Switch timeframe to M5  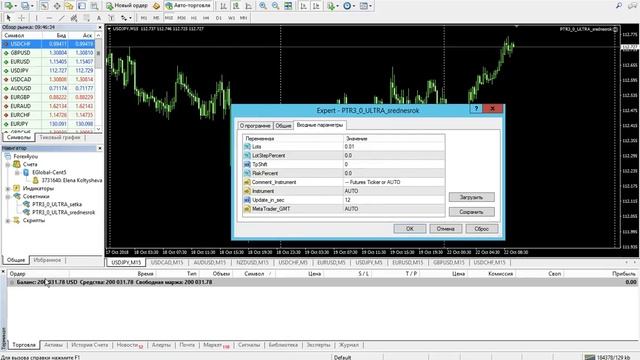pos(156,18)
